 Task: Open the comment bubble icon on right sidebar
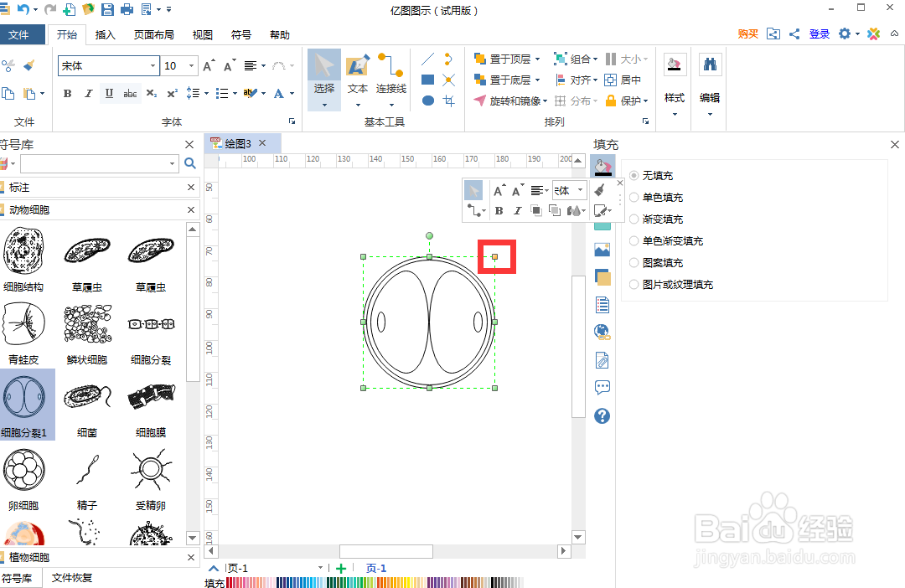[602, 387]
